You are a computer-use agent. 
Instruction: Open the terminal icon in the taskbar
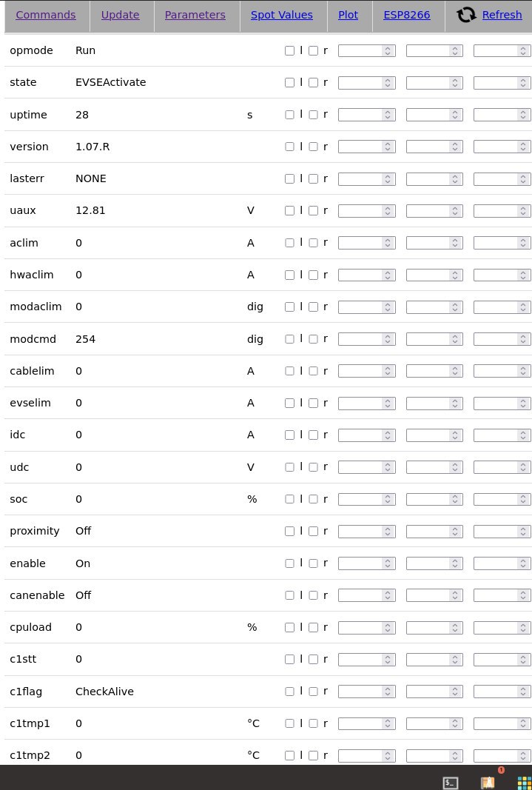(x=450, y=783)
